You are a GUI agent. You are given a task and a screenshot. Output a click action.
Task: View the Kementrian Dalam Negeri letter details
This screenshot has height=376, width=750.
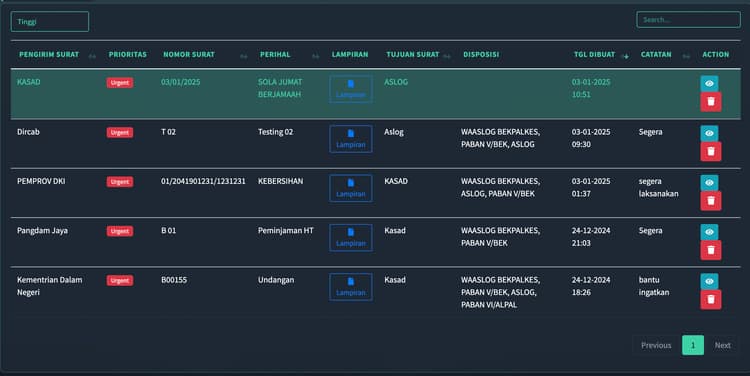(709, 281)
